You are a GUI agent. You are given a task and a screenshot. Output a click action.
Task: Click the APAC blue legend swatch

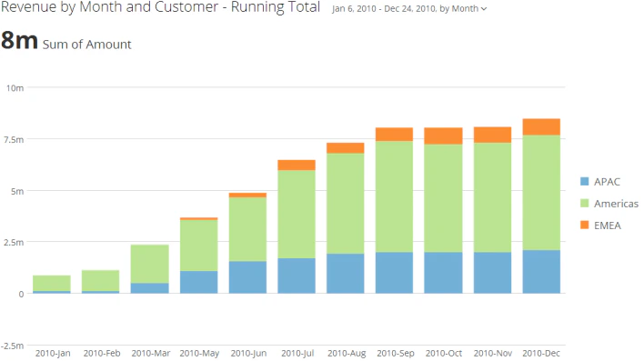(585, 181)
